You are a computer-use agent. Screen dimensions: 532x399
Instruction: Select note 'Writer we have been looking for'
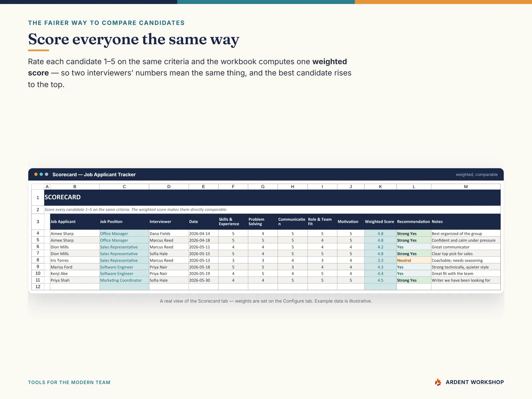pos(466,280)
